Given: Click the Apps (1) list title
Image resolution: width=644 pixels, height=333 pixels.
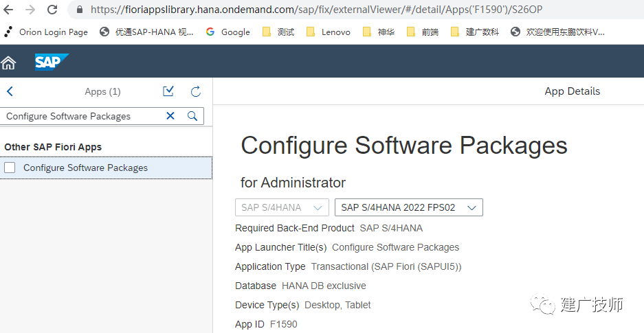Looking at the screenshot, I should click(102, 91).
